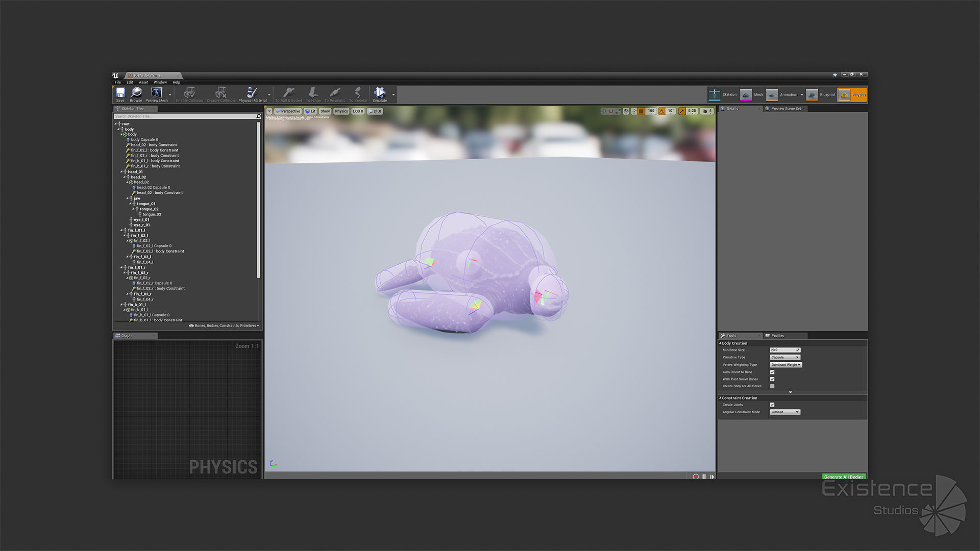
Task: Click the Physical Material toolbar icon
Action: click(252, 93)
